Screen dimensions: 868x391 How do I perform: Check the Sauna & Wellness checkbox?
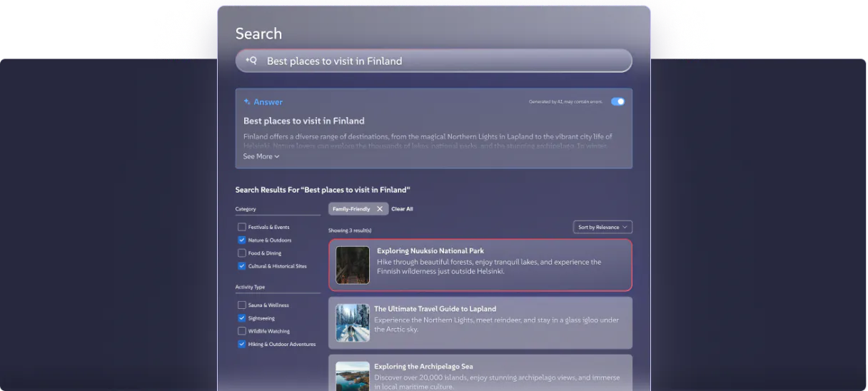pos(242,305)
